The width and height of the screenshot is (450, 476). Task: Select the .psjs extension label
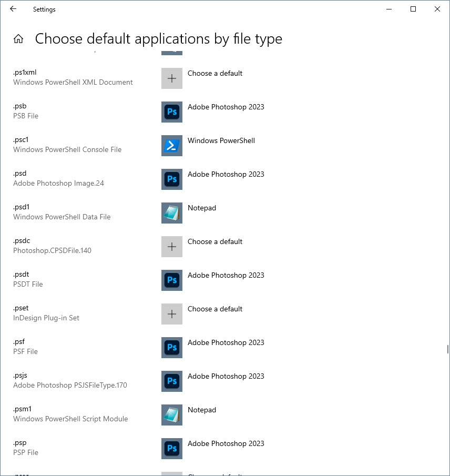[x=20, y=376]
